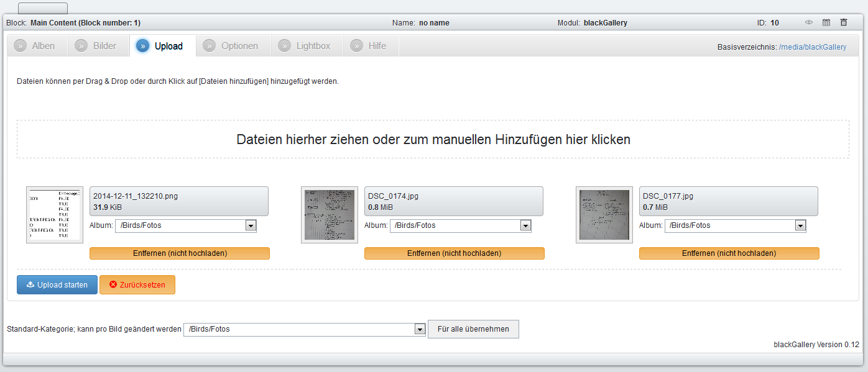The image size is (868, 372).
Task: Click the blue arrow icon on Upload tab
Action: click(x=143, y=46)
